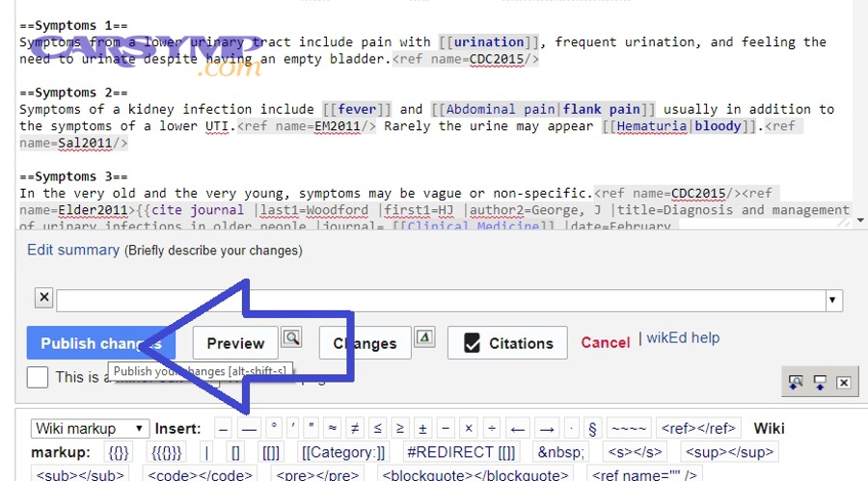
Task: Toggle the Citations checkbox button
Action: [507, 343]
